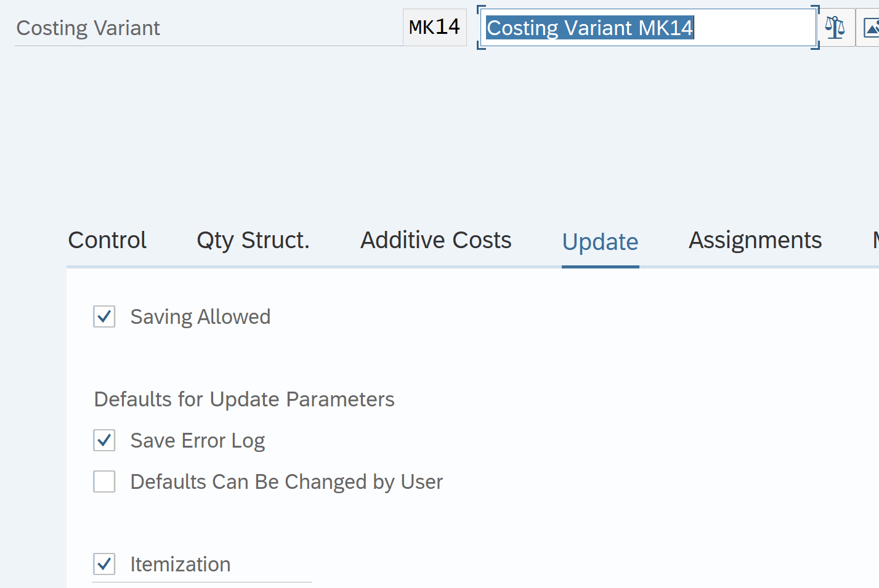Click the MK14 costing variant code field
Screen dimensions: 879x588
434,28
